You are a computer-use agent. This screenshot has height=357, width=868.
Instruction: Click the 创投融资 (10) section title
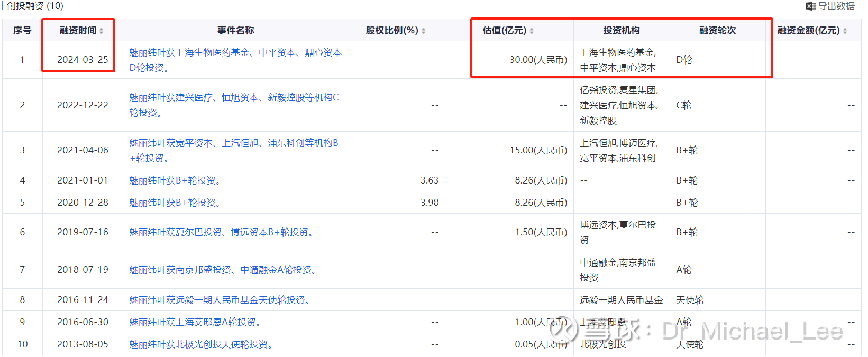tap(35, 6)
